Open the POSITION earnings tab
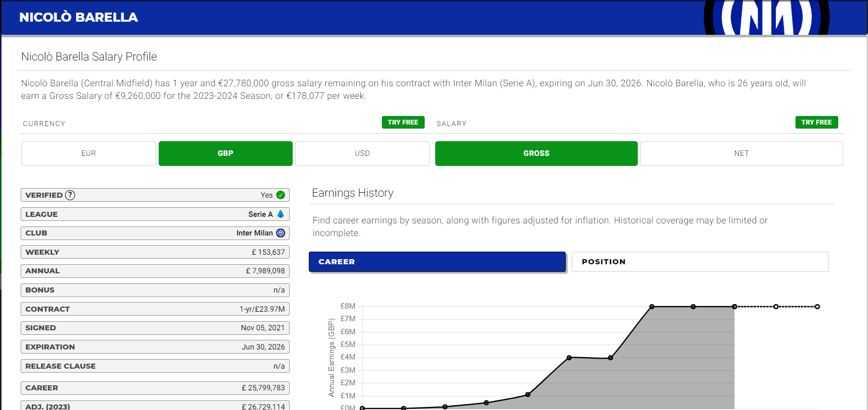Viewport: 868px width, 410px height. (700, 262)
